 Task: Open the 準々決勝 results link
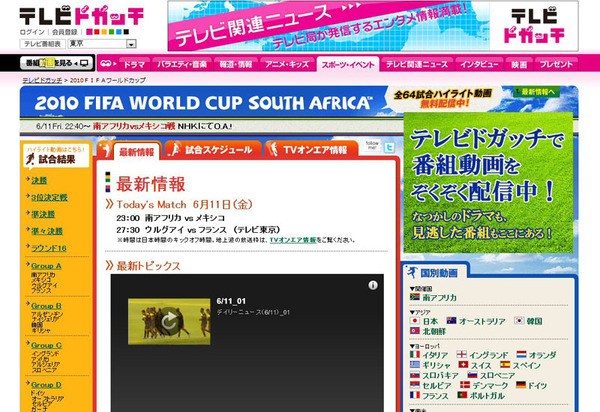point(47,231)
